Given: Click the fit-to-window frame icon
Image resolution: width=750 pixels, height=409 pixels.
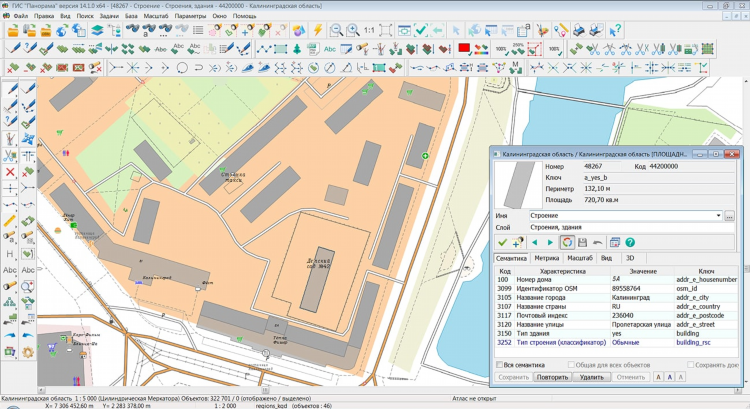Looking at the screenshot, I should click(386, 31).
